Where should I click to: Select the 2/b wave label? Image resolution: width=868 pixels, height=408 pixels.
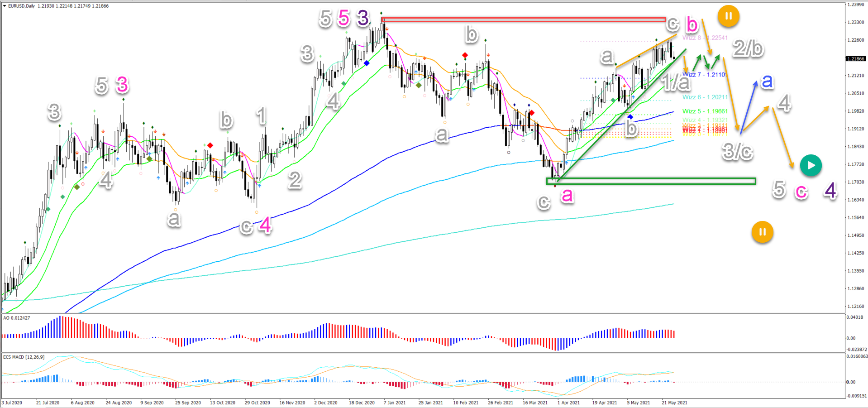click(749, 48)
